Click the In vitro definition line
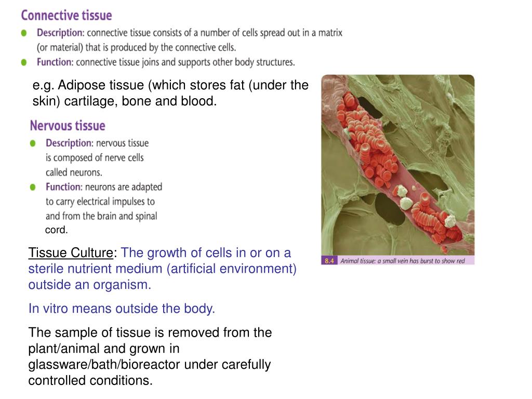 click(122, 309)
